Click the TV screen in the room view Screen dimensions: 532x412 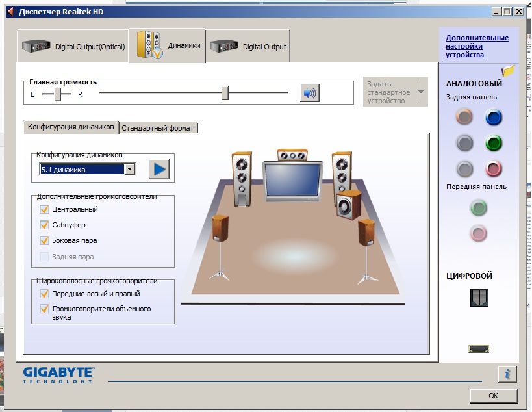coord(292,179)
